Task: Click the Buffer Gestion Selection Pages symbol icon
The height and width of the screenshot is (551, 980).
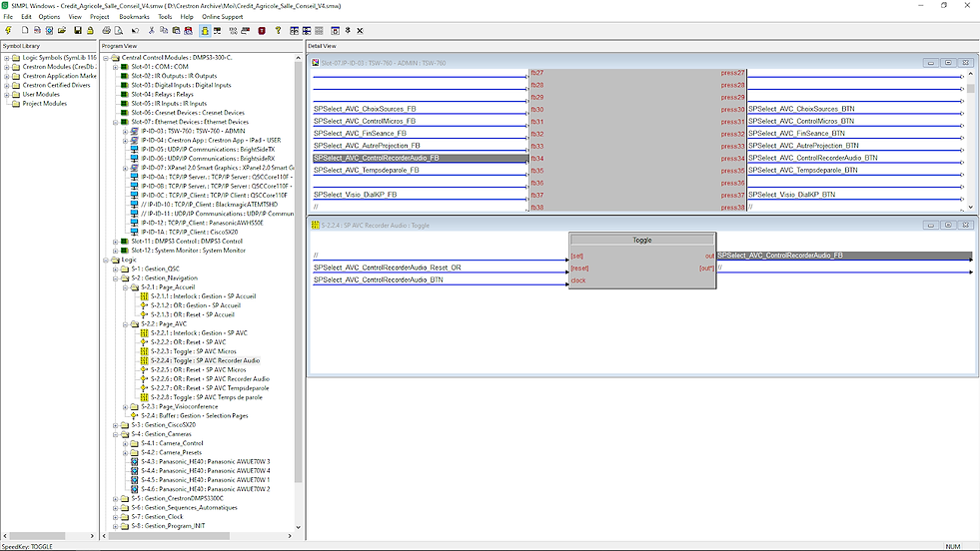Action: [x=135, y=415]
